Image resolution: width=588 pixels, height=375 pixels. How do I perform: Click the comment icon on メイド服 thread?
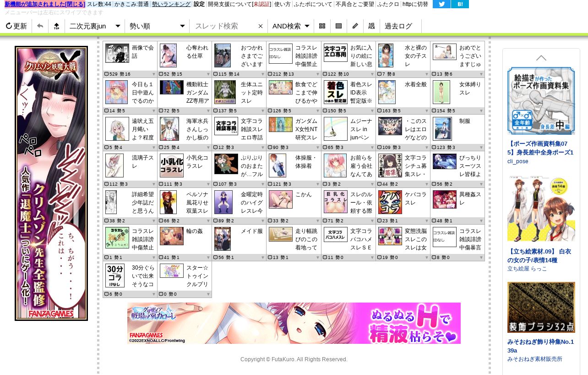[216, 258]
